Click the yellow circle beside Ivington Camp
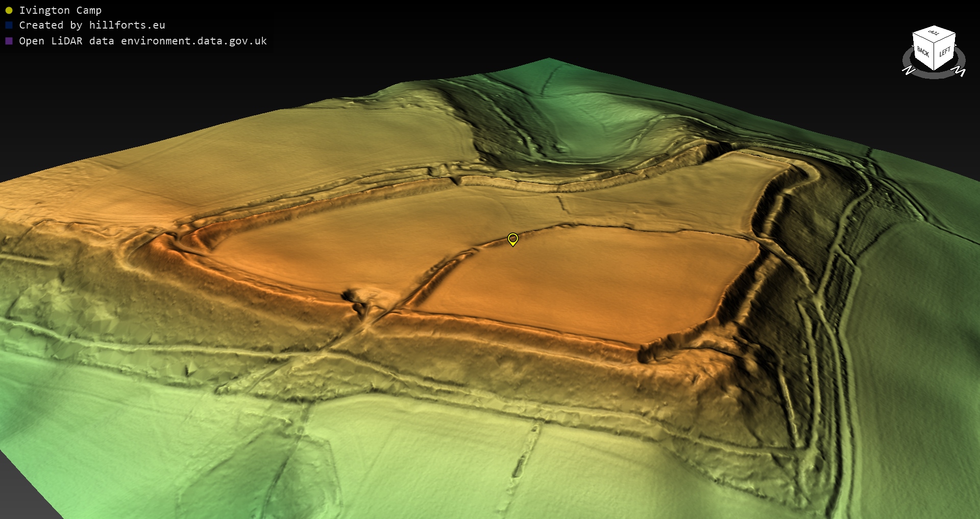The image size is (980, 519). (x=9, y=10)
